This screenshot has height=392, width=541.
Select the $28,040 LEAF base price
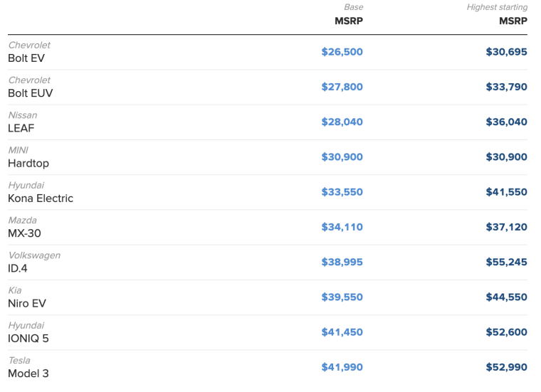click(342, 122)
